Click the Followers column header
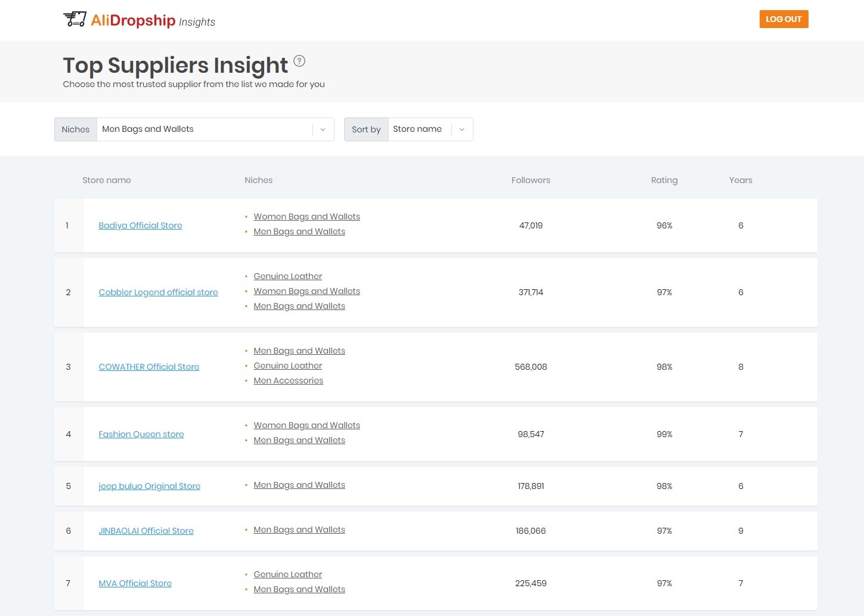This screenshot has height=616, width=864. [530, 180]
